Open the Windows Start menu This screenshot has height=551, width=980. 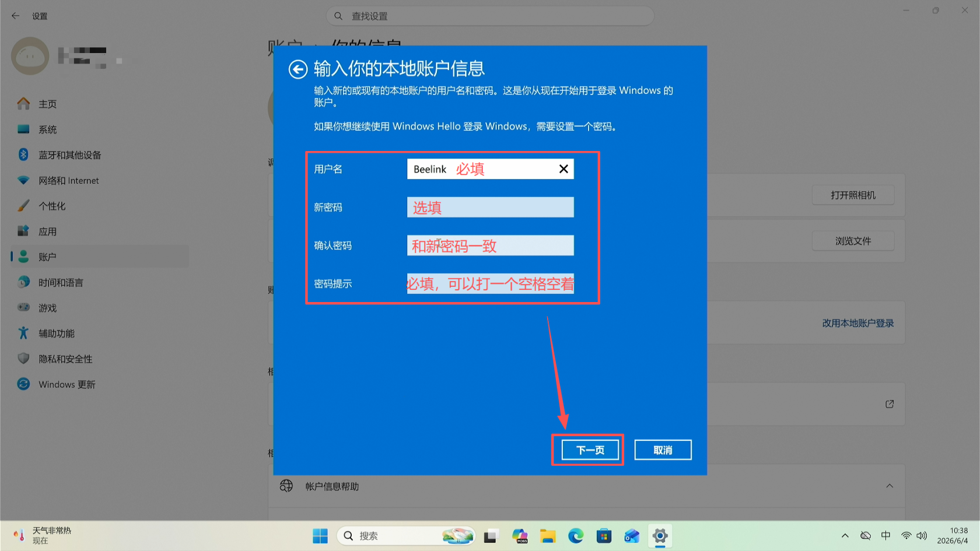point(320,536)
